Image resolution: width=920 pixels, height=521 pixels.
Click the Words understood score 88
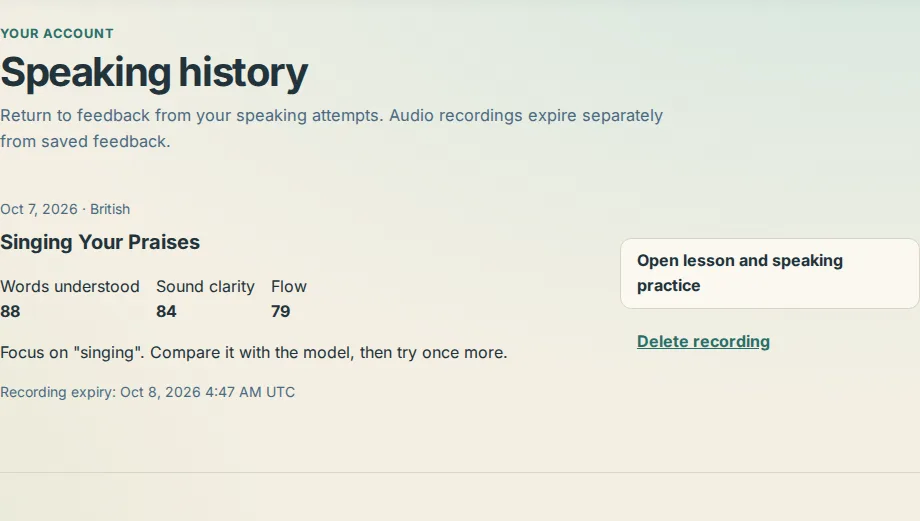(10, 312)
